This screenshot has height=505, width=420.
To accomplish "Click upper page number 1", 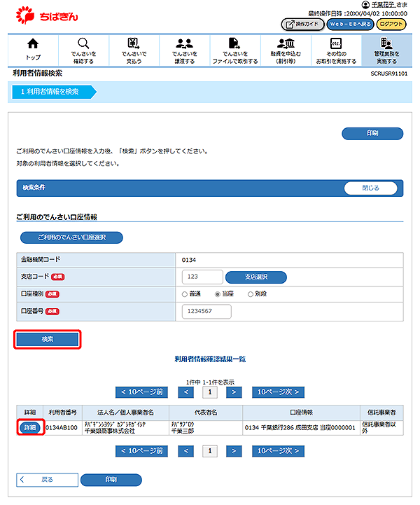I will coord(210,392).
